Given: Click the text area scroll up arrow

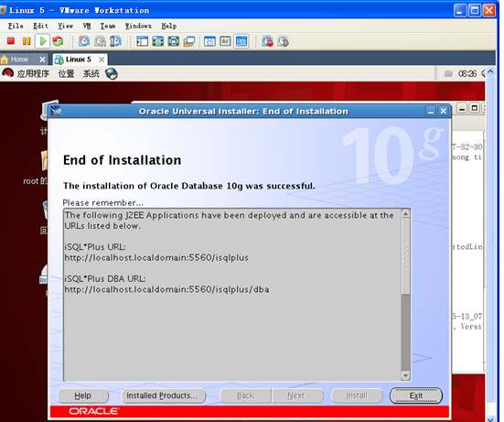Looking at the screenshot, I should [x=406, y=213].
